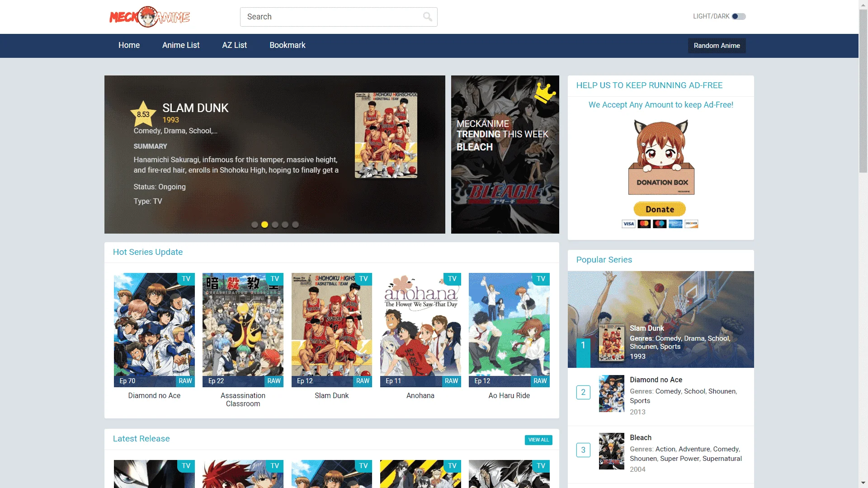
Task: Click the yellow Donate button
Action: tap(660, 209)
